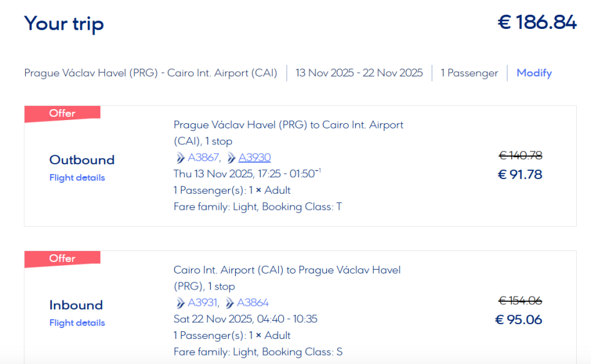Viewport: 591px width, 364px height.
Task: Open flight number A3867 link
Action: 204,158
